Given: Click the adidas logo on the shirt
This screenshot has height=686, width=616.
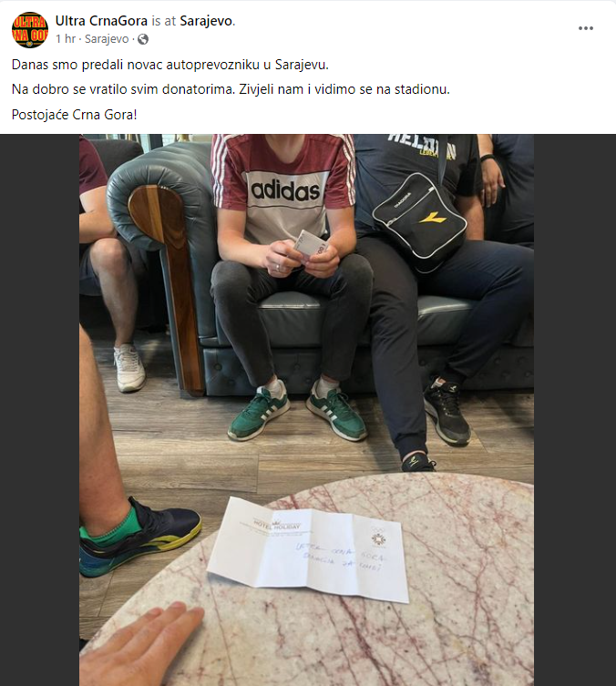Looking at the screenshot, I should [x=285, y=190].
